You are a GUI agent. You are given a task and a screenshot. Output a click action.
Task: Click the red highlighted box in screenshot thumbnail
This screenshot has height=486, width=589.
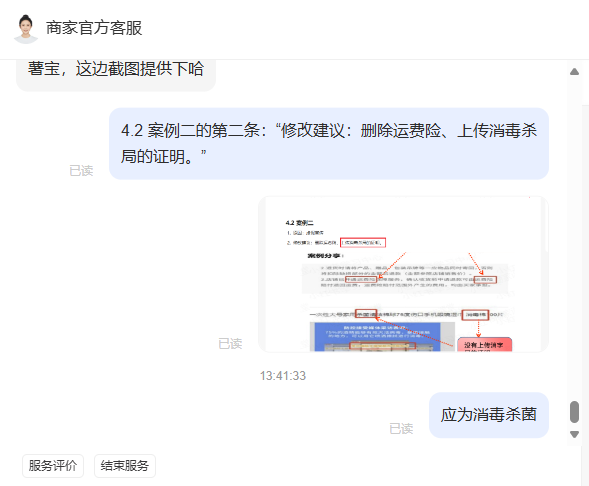pos(363,243)
